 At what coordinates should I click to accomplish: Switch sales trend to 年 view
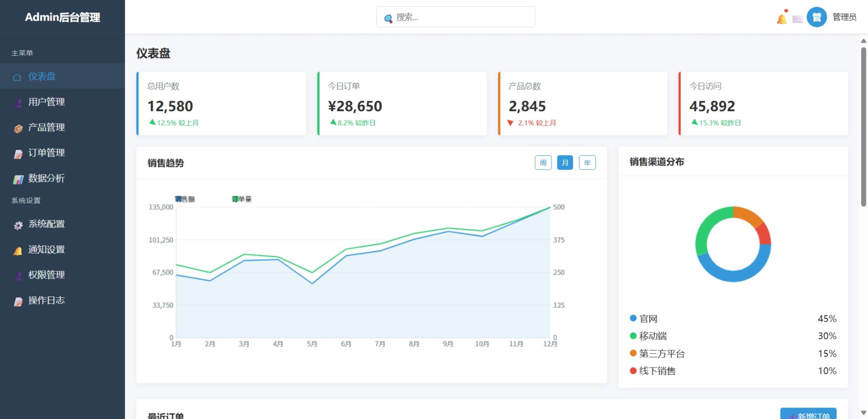587,163
